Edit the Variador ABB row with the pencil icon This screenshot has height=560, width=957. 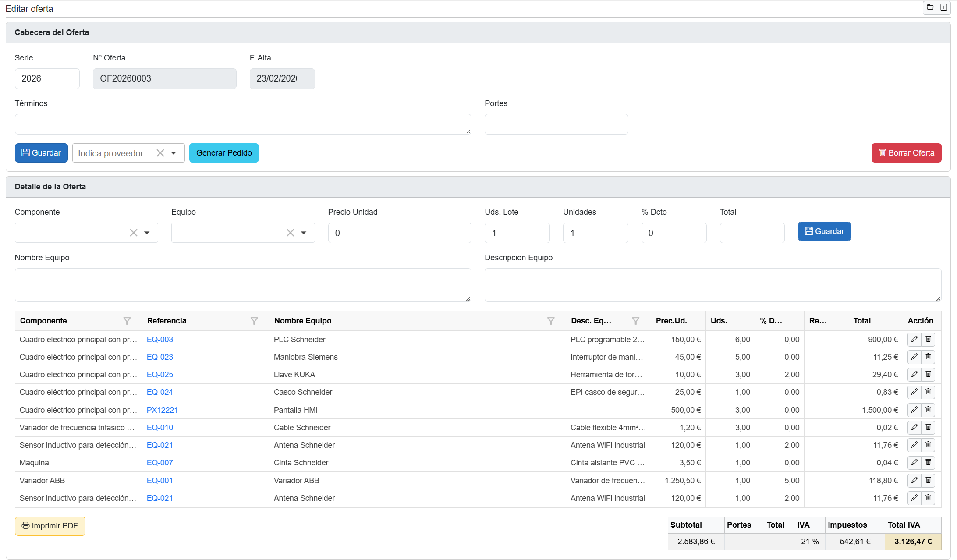pos(914,480)
